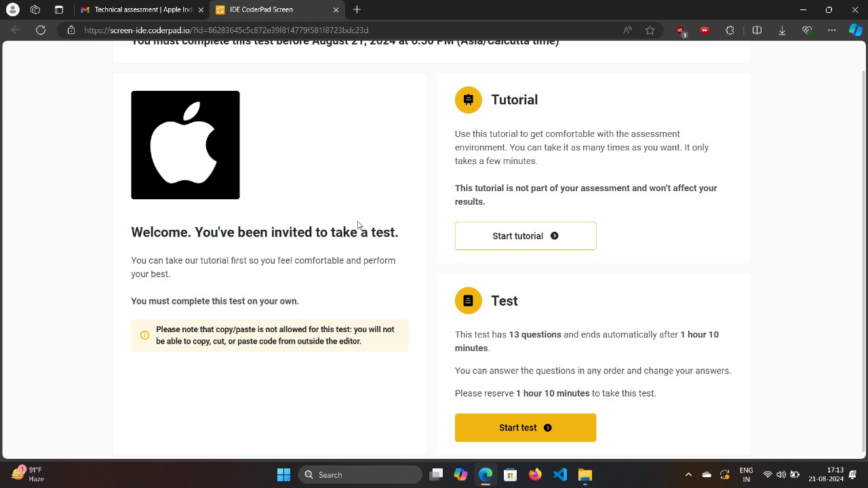Open Wi-Fi network settings in tray
This screenshot has width=868, height=488.
tap(768, 474)
